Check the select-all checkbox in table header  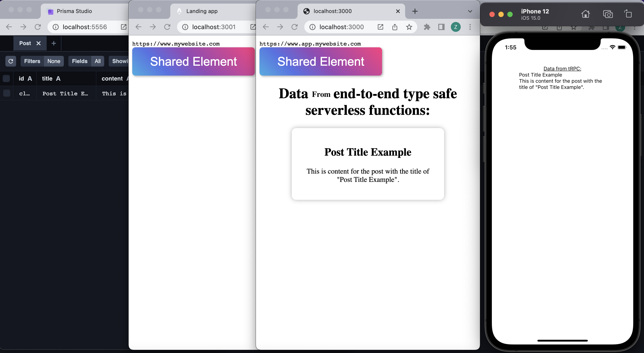[x=6, y=78]
